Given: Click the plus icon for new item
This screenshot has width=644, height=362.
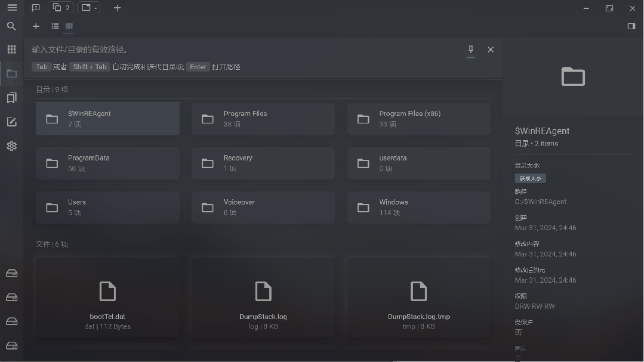Looking at the screenshot, I should pos(36,26).
